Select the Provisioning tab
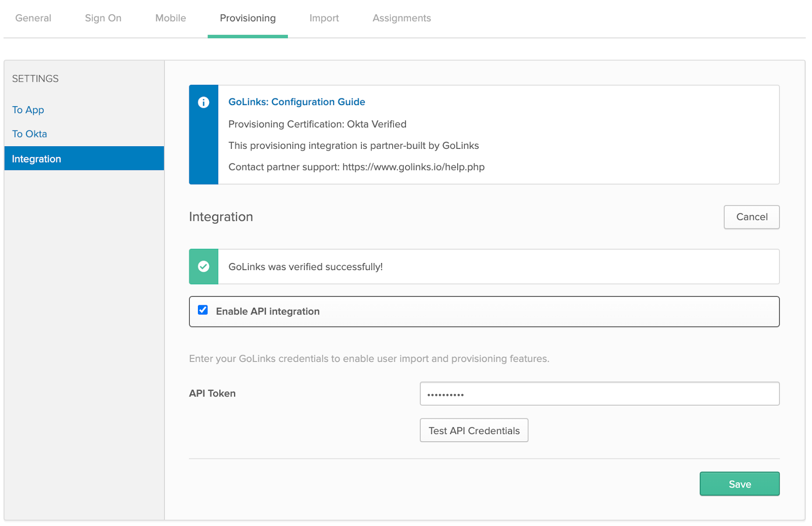Screen dimensions: 812x526 point(247,18)
